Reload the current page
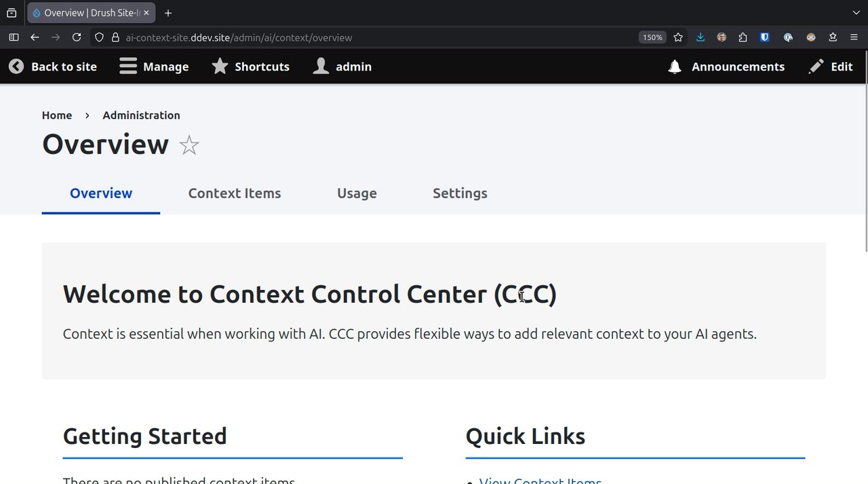868x484 pixels. (77, 37)
